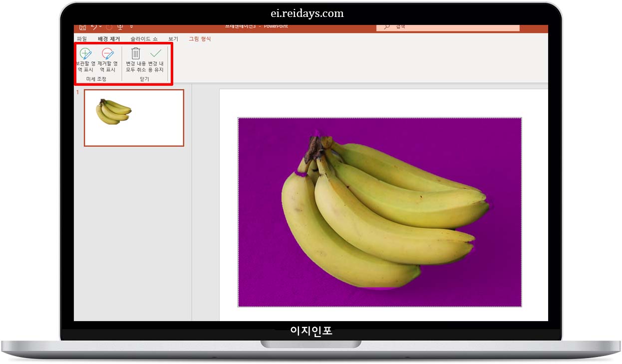Open the search with the magnifier icon
The height and width of the screenshot is (364, 622).
point(388,26)
